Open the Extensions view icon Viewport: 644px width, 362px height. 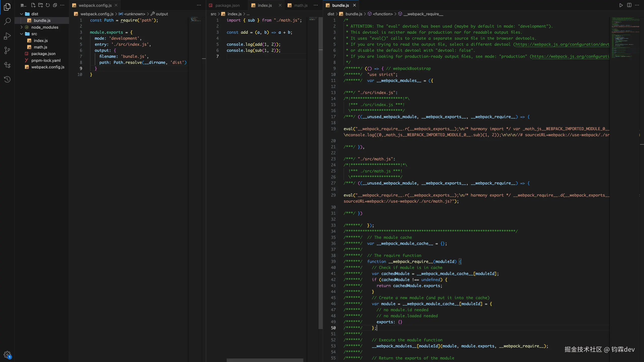[x=7, y=65]
